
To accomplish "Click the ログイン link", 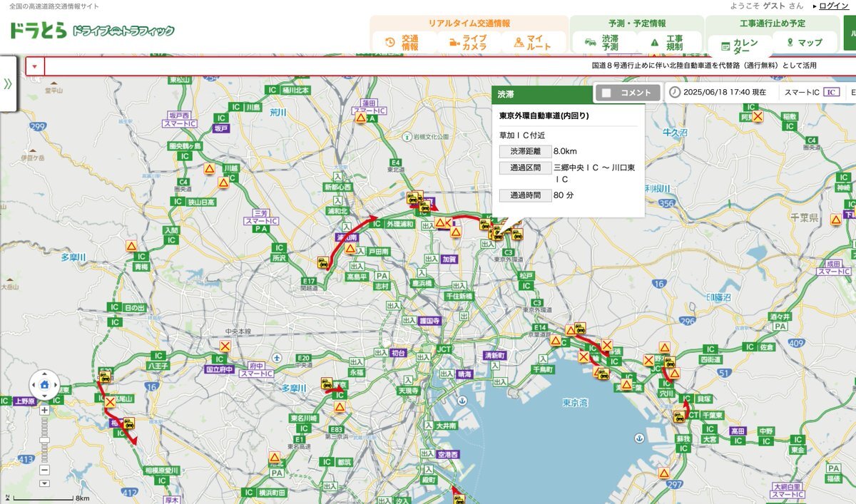I will pos(834,6).
